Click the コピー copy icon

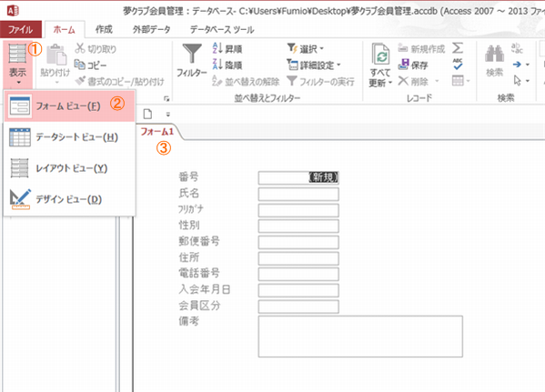[79, 65]
